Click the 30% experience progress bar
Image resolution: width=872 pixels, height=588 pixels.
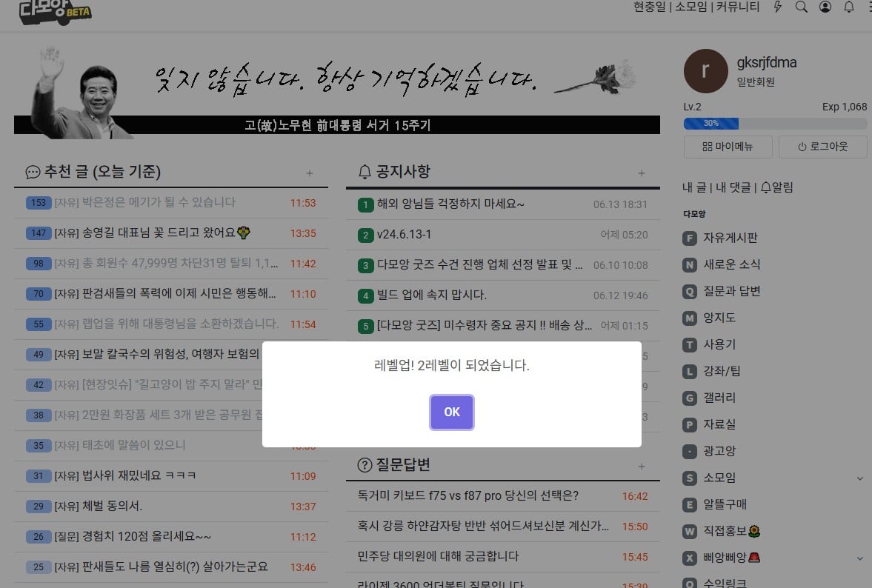pos(775,124)
